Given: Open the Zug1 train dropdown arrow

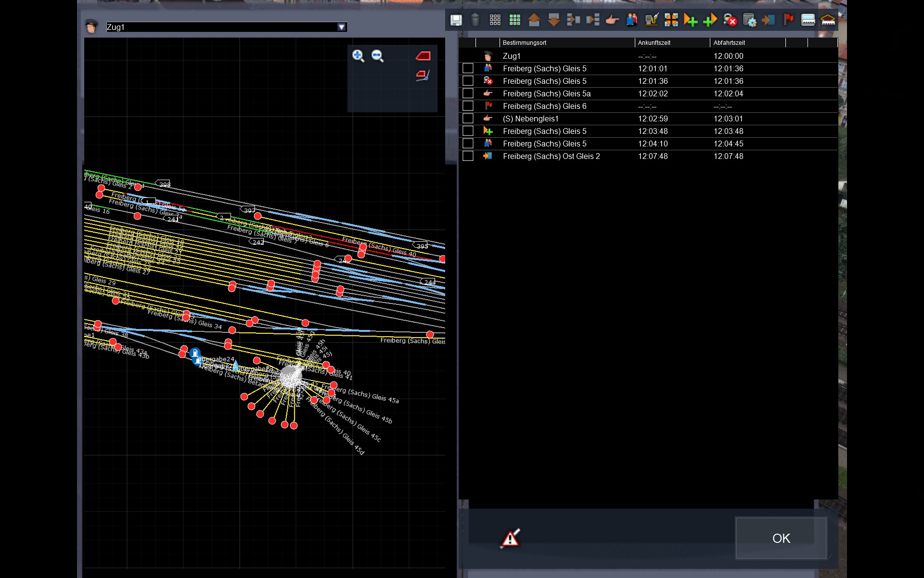Looking at the screenshot, I should (341, 27).
